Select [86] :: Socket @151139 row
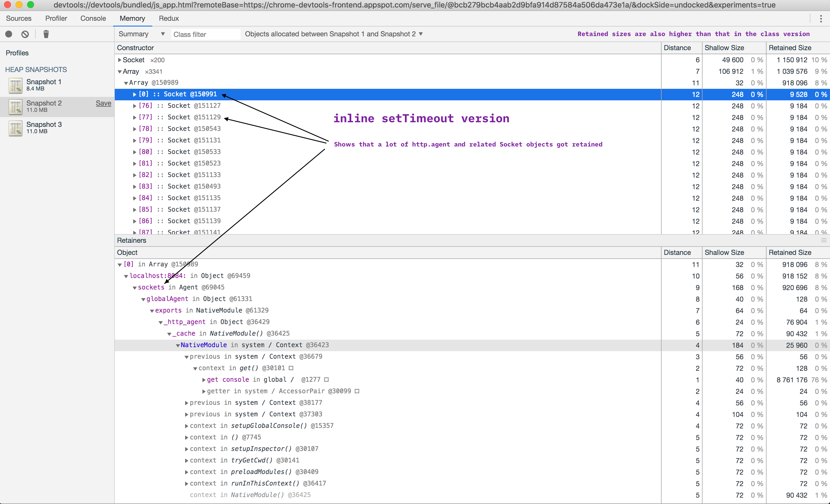This screenshot has width=830, height=504. click(x=472, y=221)
